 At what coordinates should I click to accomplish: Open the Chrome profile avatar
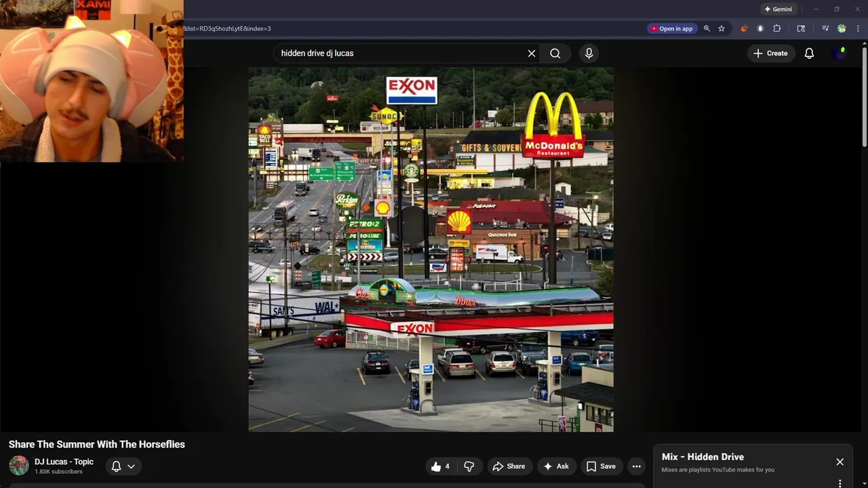[842, 28]
